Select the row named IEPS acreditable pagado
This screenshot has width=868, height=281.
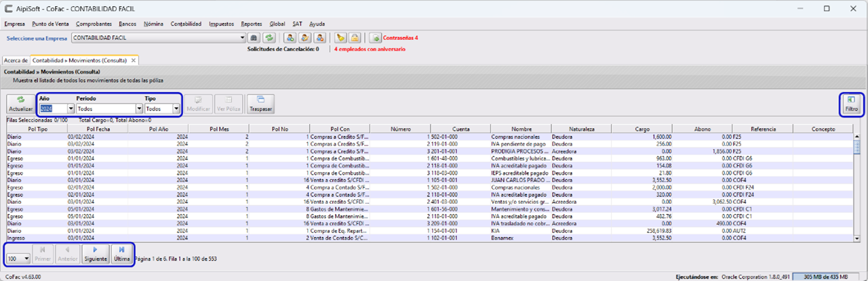(x=430, y=173)
